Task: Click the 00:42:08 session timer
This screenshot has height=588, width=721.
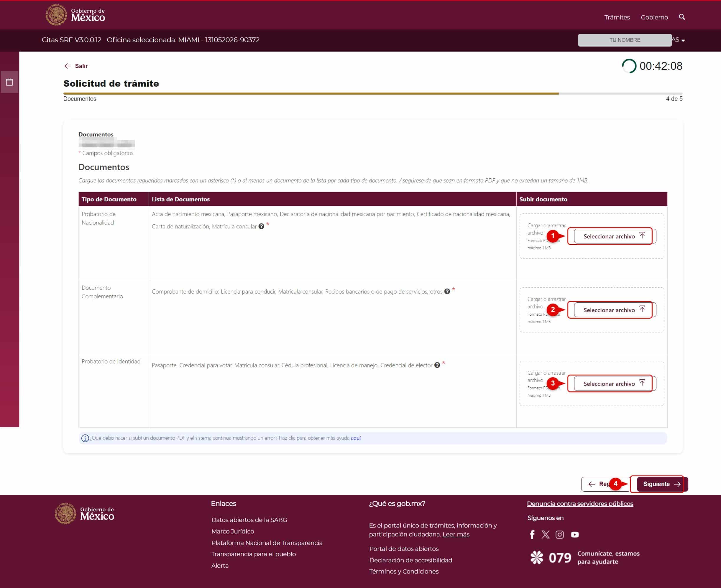Action: (661, 66)
